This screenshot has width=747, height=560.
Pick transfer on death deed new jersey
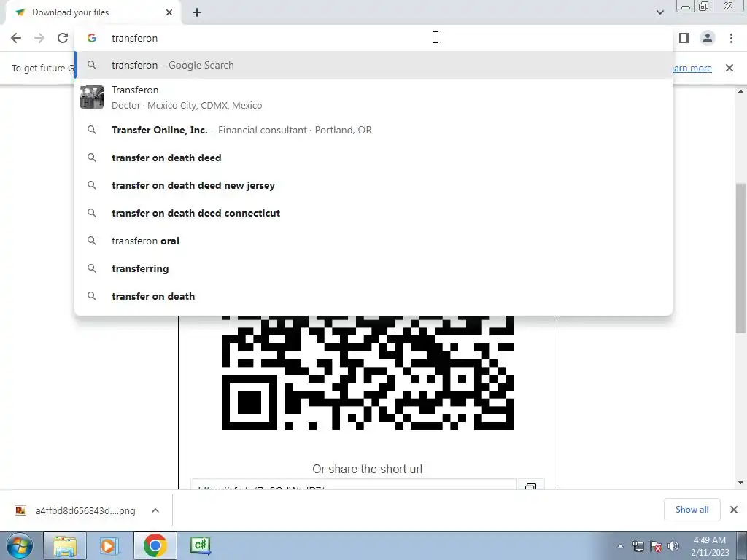[373, 185]
